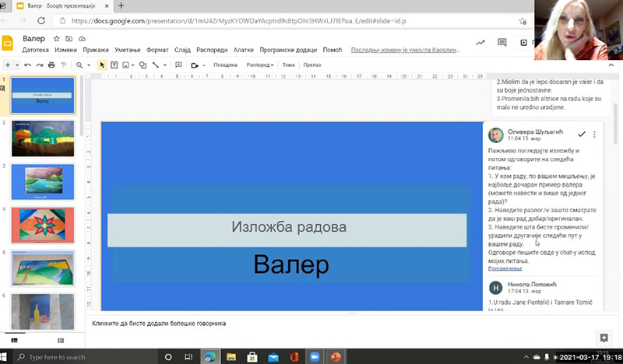Click the Прикажи мање link in comment

click(505, 269)
